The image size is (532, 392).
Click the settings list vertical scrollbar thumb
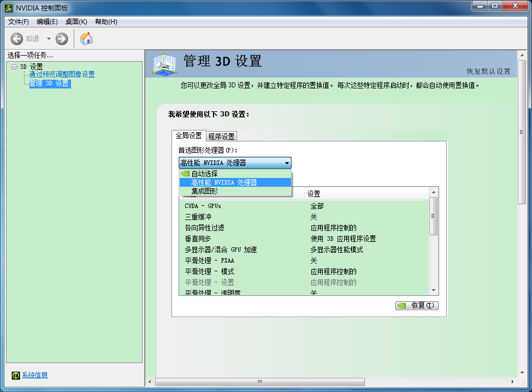coord(434,216)
